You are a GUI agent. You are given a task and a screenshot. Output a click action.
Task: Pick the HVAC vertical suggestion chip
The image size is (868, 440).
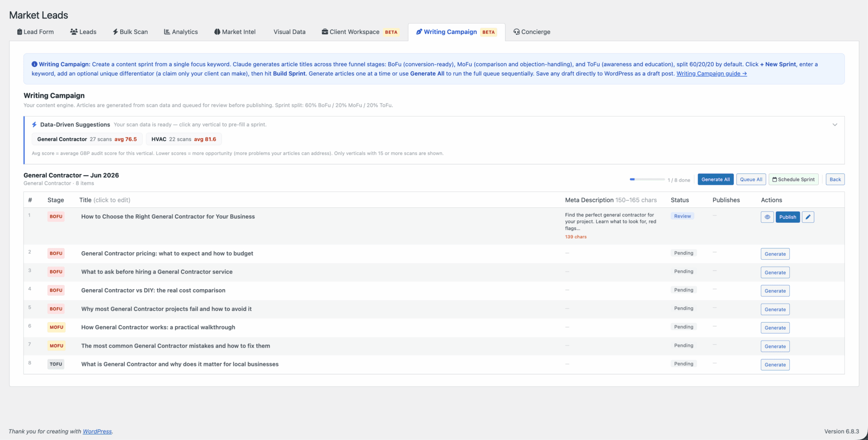pos(184,139)
